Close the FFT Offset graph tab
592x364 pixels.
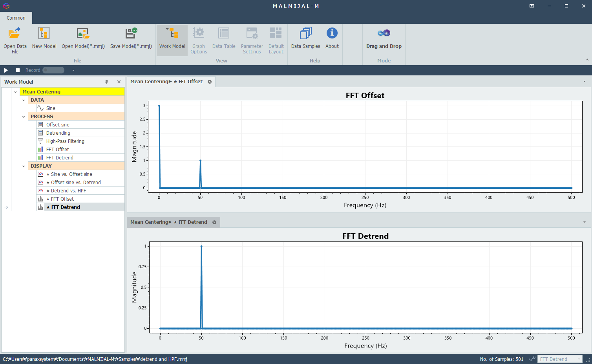point(210,82)
